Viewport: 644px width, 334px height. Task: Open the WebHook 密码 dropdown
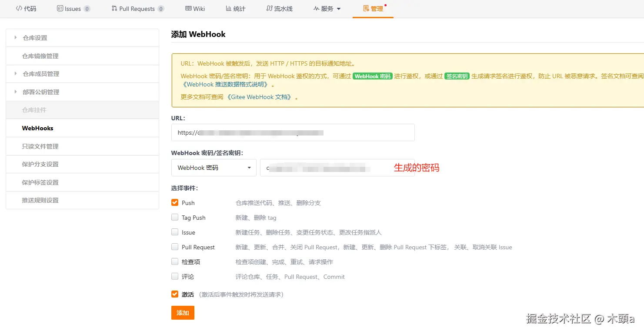click(213, 168)
